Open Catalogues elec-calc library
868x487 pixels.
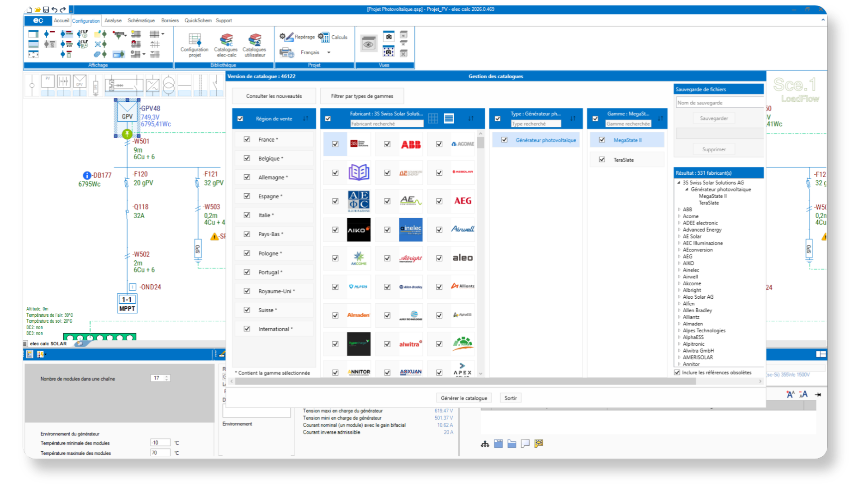[226, 41]
